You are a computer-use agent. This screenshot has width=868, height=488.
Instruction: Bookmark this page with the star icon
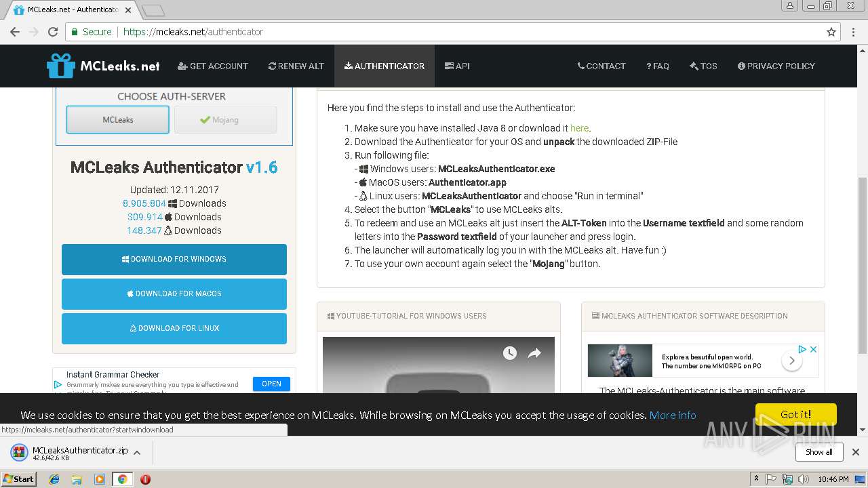coord(831,32)
